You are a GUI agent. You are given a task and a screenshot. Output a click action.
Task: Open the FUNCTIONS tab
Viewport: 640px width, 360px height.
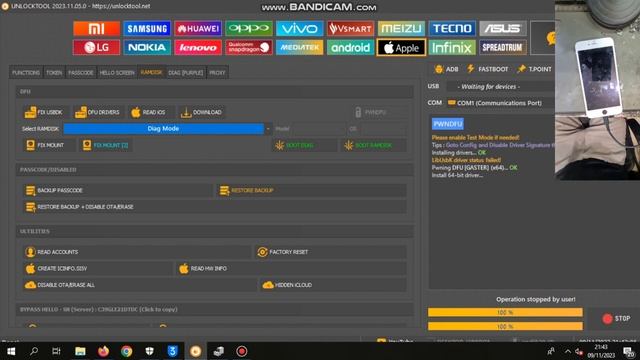point(26,72)
